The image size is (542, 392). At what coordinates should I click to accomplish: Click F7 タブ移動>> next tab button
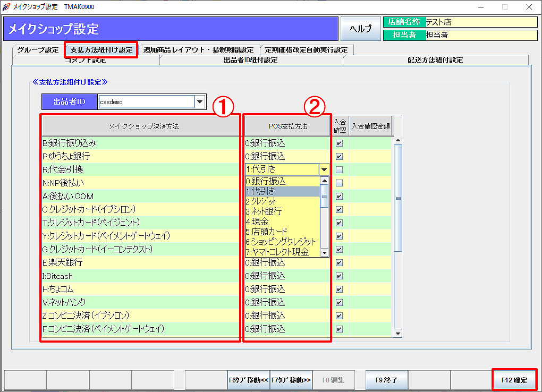[x=291, y=380]
